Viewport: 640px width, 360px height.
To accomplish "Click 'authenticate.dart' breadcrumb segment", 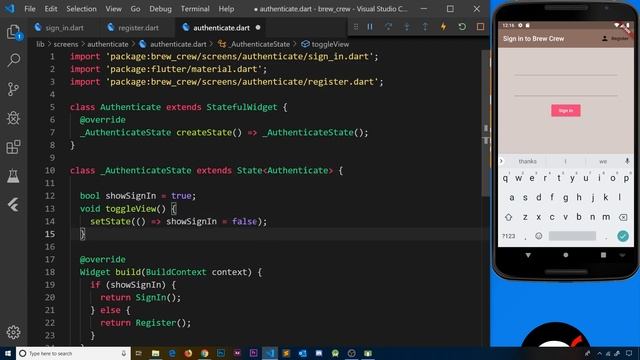I will point(178,44).
